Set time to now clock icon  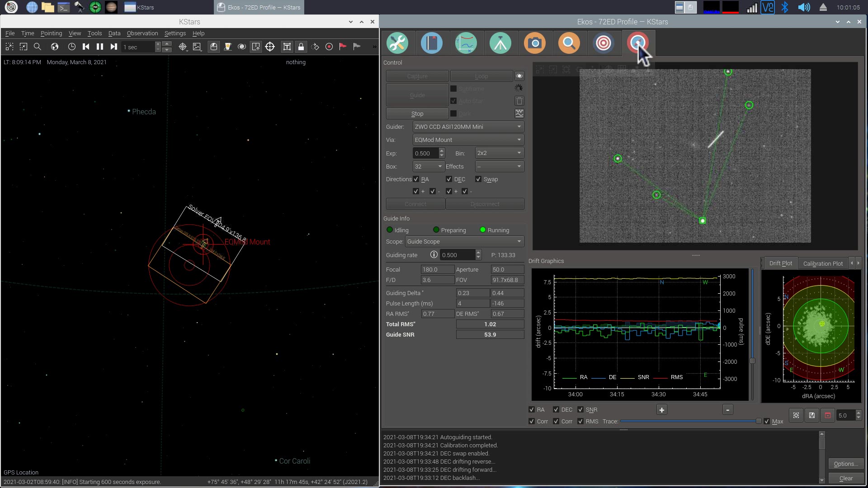[x=71, y=47]
